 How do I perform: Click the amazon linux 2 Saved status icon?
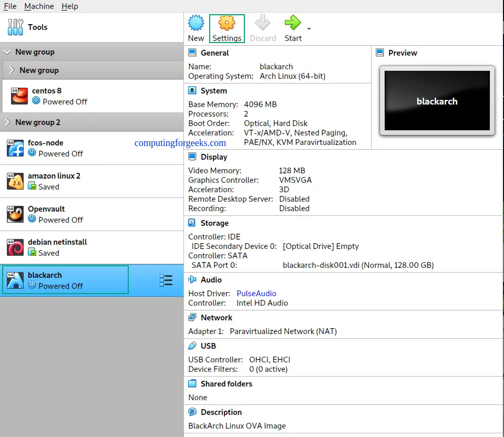[x=32, y=185]
